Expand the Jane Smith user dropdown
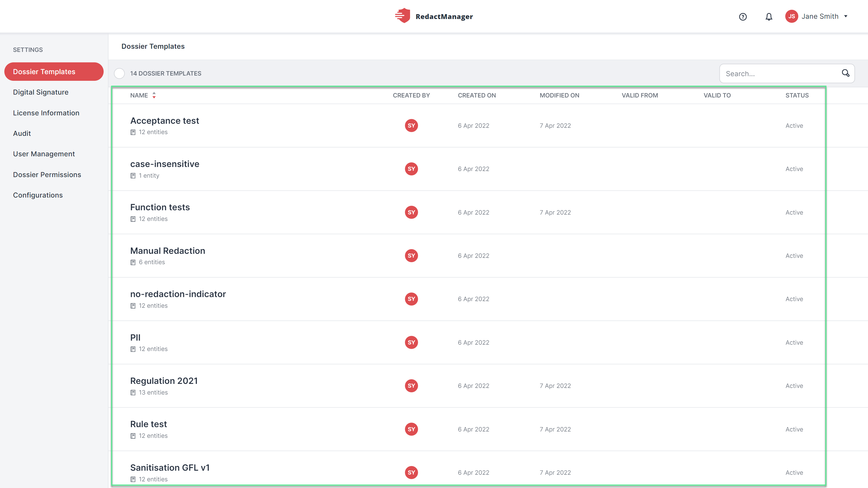 tap(845, 16)
